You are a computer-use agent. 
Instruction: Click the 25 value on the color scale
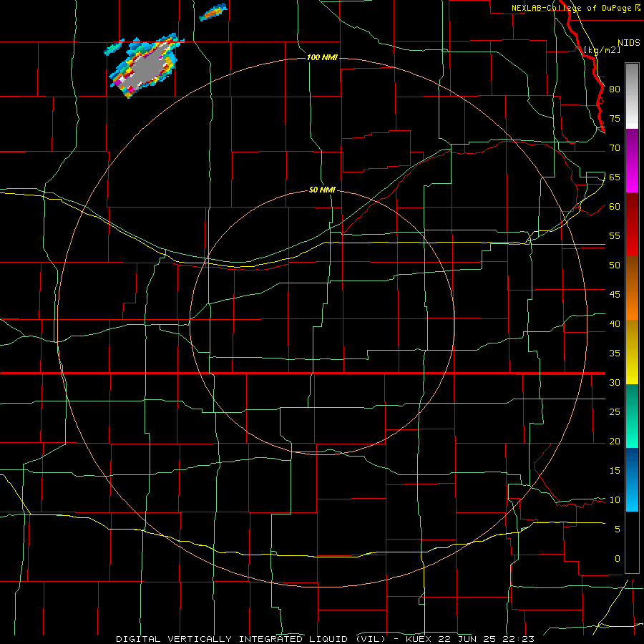click(615, 412)
